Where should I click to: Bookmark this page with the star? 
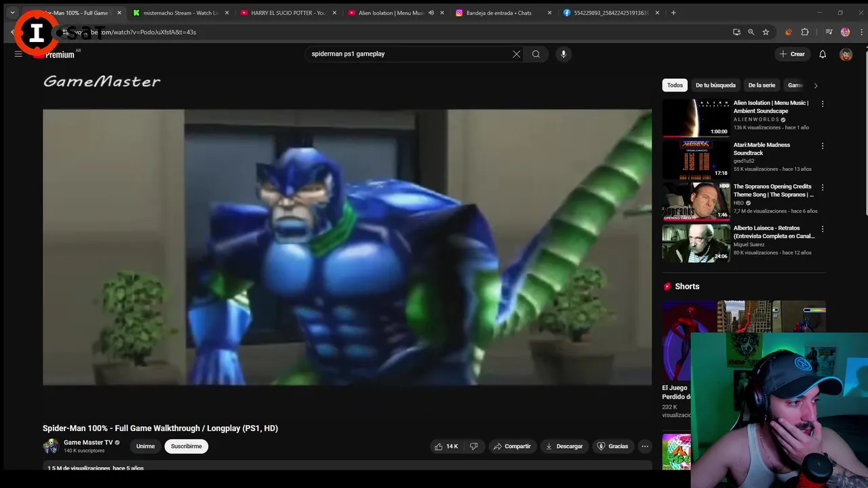(x=766, y=32)
